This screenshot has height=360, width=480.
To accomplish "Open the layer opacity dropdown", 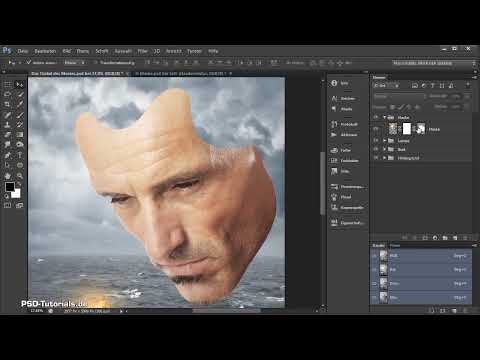I will [x=467, y=97].
